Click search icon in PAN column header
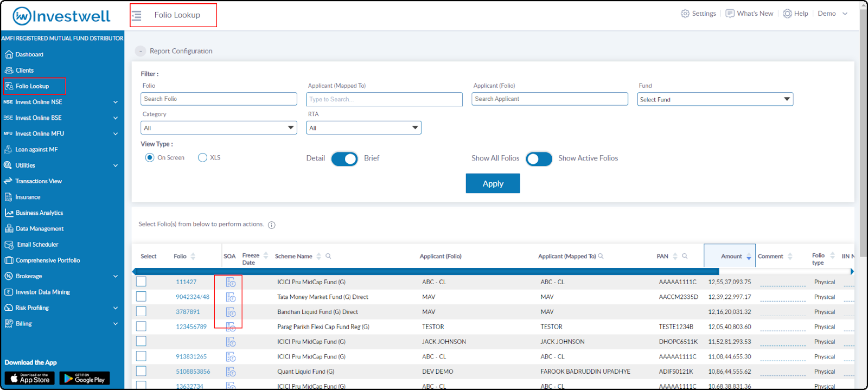The width and height of the screenshot is (868, 390). tap(685, 256)
